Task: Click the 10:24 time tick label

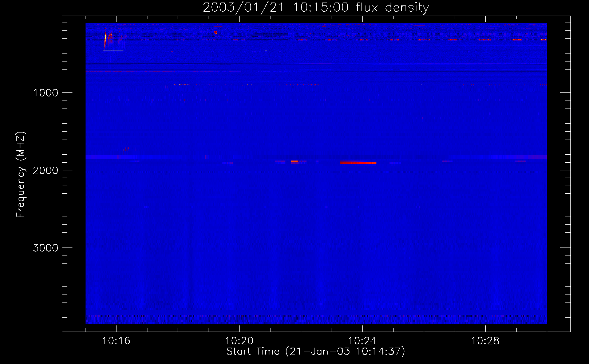Action: (363, 341)
